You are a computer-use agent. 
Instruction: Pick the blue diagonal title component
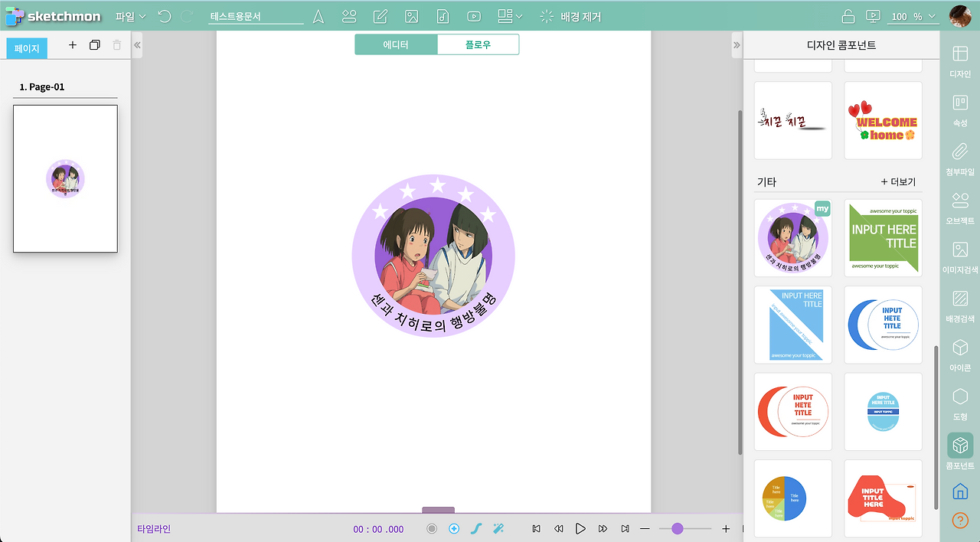coord(793,325)
